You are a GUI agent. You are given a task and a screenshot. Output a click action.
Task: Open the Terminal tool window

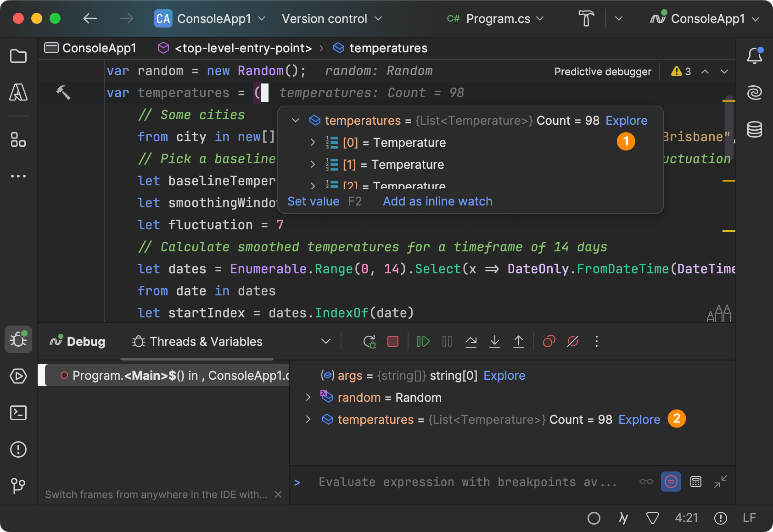(x=18, y=413)
